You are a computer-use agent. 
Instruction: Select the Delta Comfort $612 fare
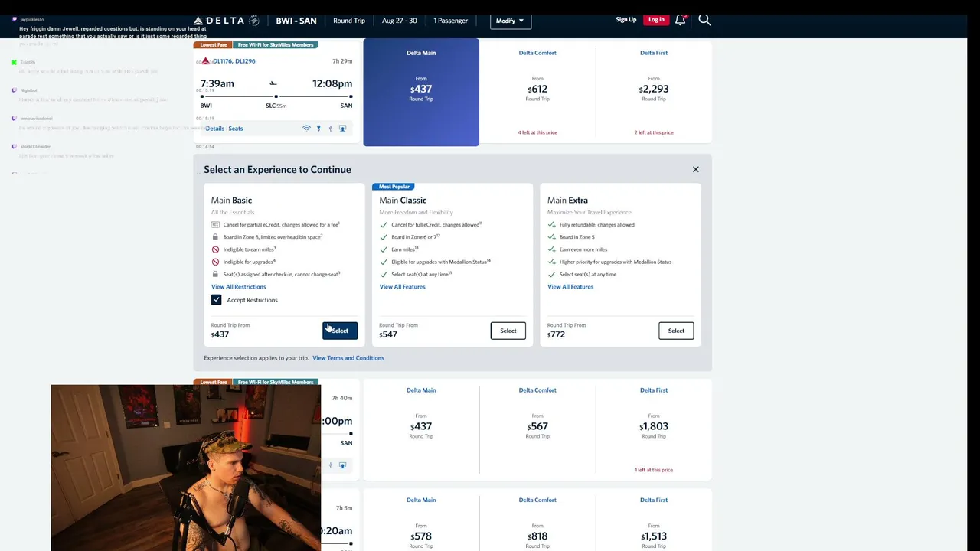[537, 92]
